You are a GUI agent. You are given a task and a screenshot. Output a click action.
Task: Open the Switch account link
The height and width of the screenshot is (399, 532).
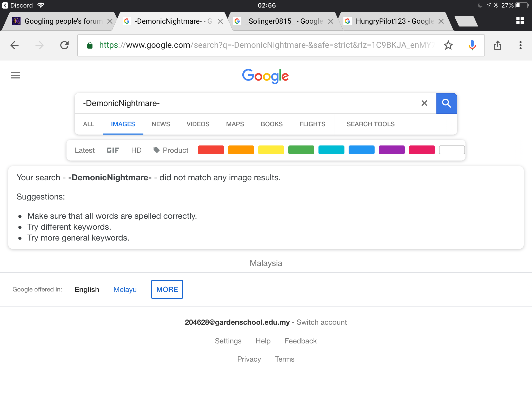click(x=322, y=322)
